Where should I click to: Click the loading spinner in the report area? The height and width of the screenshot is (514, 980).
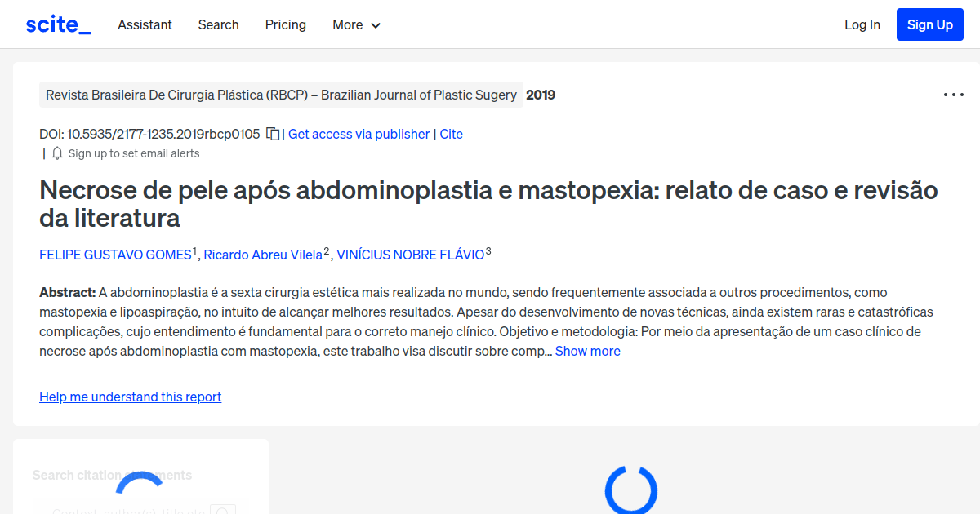point(631,490)
